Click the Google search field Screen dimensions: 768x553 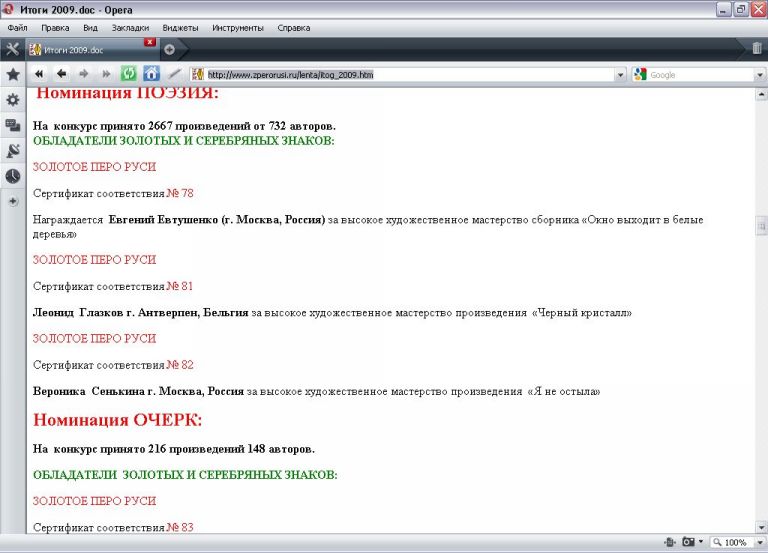pos(701,75)
